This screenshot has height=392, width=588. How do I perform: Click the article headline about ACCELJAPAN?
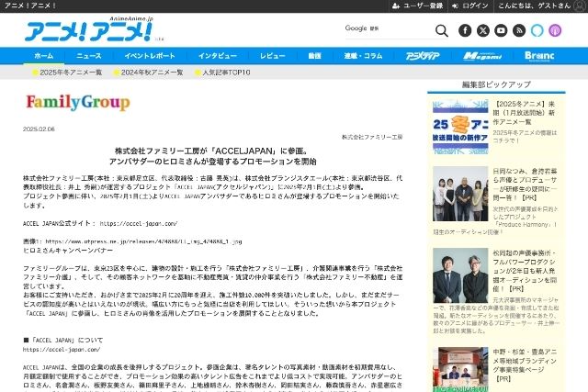[212, 156]
